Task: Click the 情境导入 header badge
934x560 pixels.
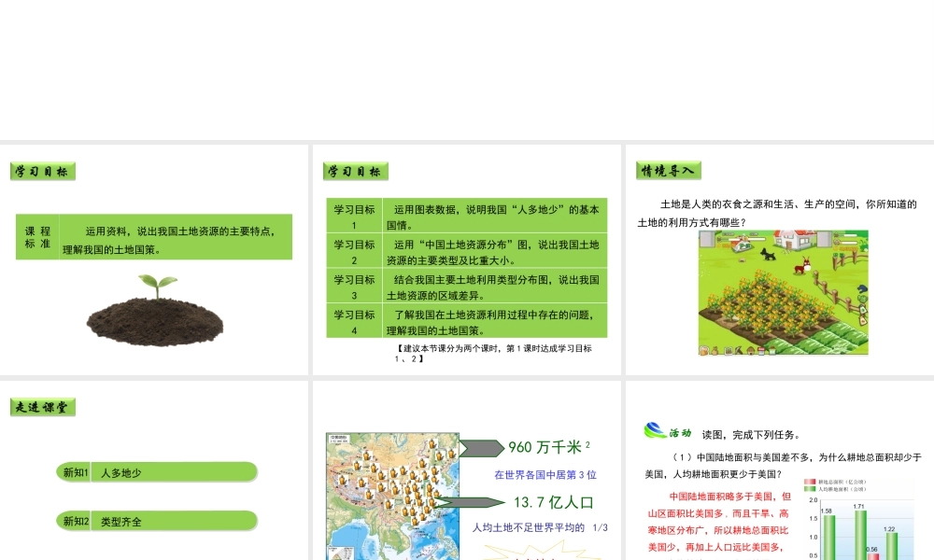Action: pos(669,171)
